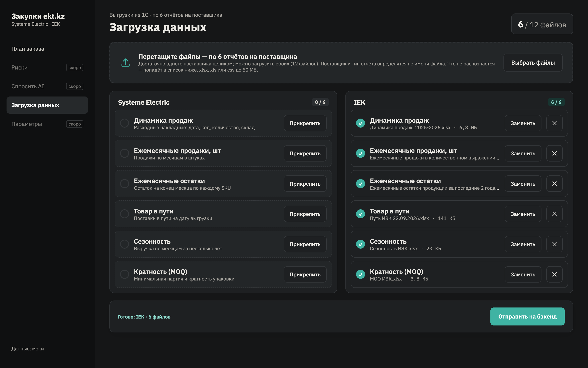This screenshot has height=368, width=588.
Task: Remove IEK Ежемесячные продажи file with X
Action: [554, 153]
